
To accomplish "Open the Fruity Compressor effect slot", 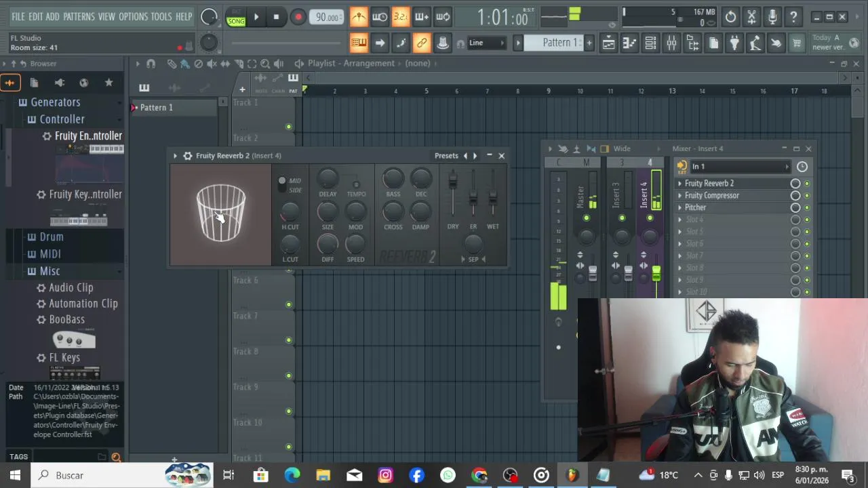I will coord(712,195).
